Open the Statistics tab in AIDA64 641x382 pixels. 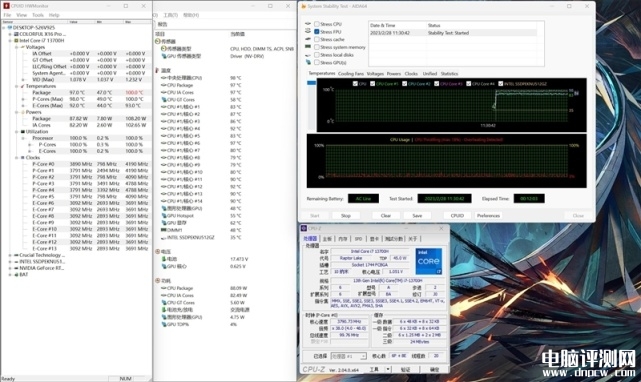click(449, 74)
